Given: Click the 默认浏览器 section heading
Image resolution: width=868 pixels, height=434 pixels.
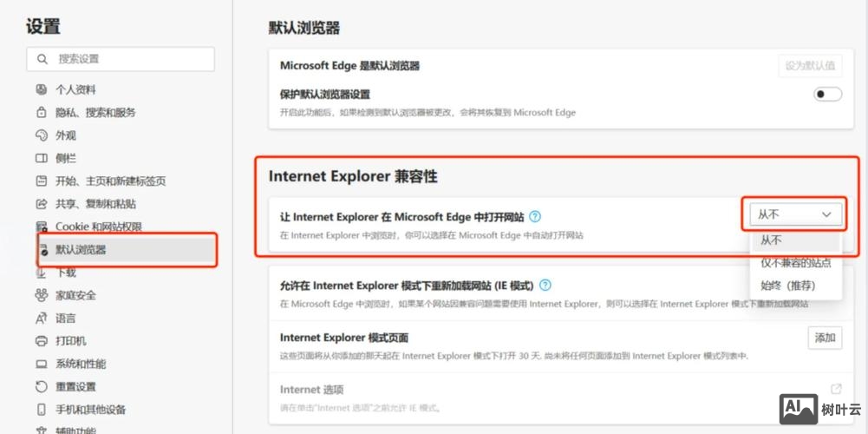Looking at the screenshot, I should 304,29.
